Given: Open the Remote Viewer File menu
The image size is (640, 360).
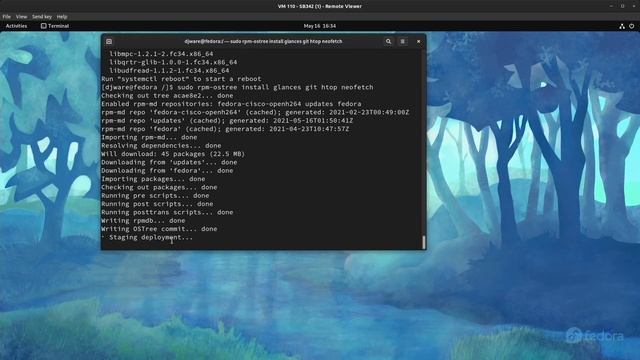Looking at the screenshot, I should pos(7,17).
